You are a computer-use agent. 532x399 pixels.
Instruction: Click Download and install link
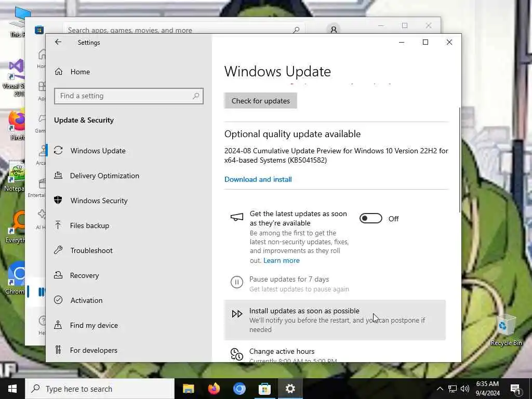(x=258, y=179)
